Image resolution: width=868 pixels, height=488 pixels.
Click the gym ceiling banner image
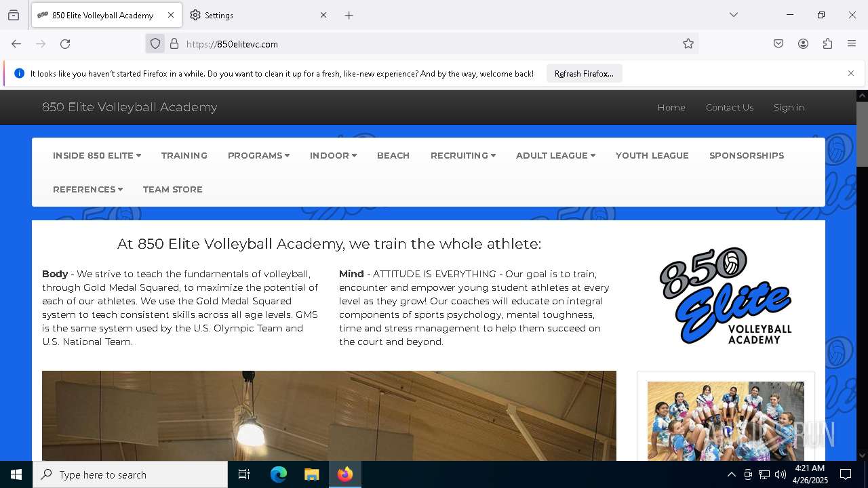329,415
